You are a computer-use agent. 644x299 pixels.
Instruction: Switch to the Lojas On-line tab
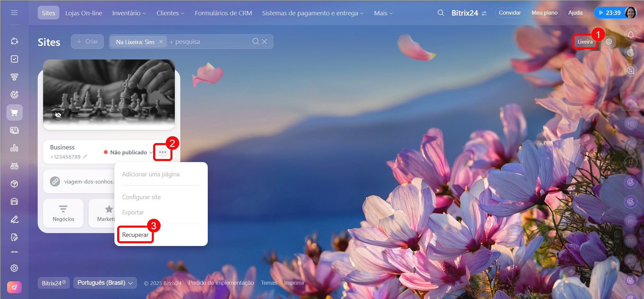click(84, 13)
